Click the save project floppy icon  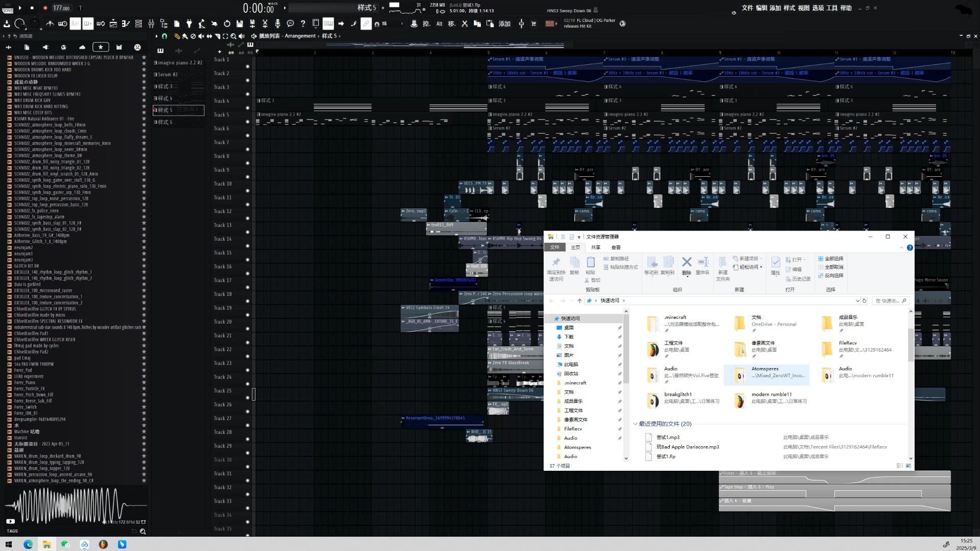coord(240,24)
